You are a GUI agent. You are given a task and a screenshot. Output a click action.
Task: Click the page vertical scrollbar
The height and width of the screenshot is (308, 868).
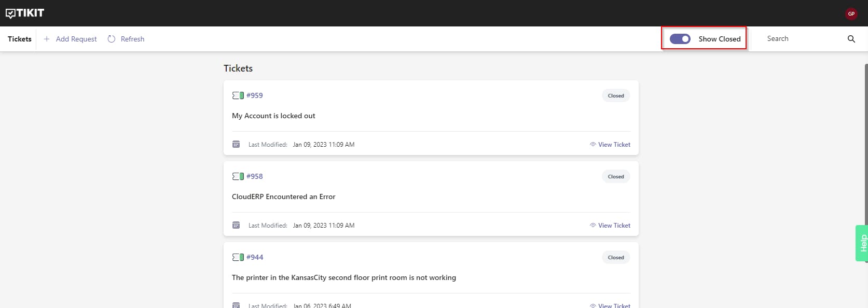coord(866,156)
